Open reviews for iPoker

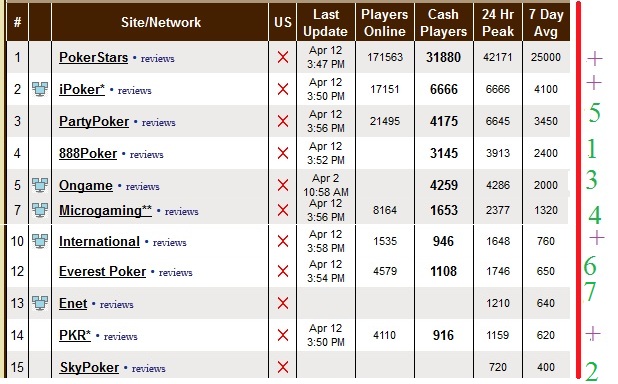click(134, 91)
